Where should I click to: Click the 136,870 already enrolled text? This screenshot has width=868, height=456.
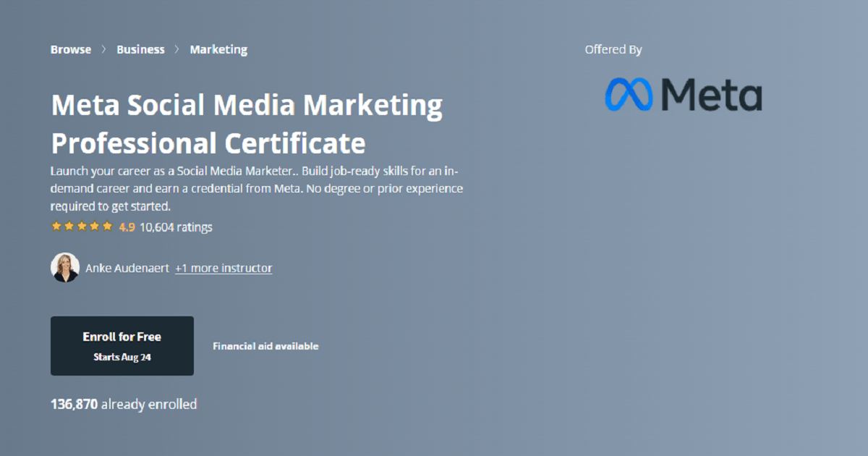(124, 405)
